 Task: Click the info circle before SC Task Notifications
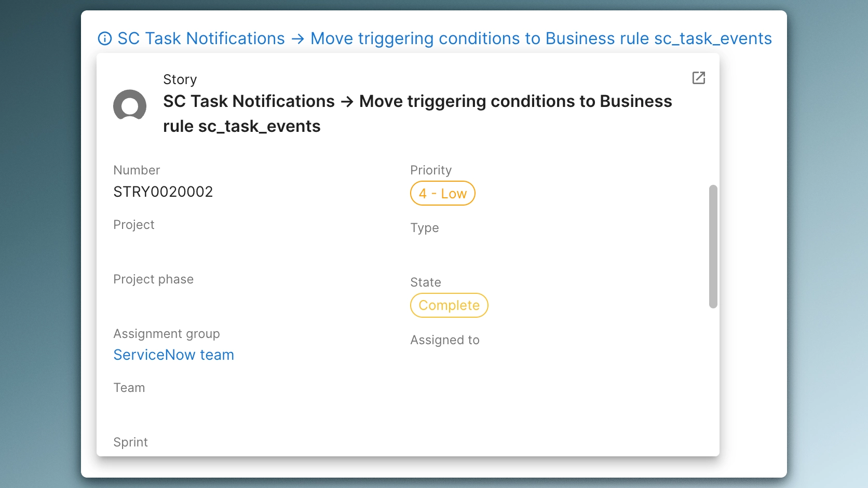click(x=104, y=38)
